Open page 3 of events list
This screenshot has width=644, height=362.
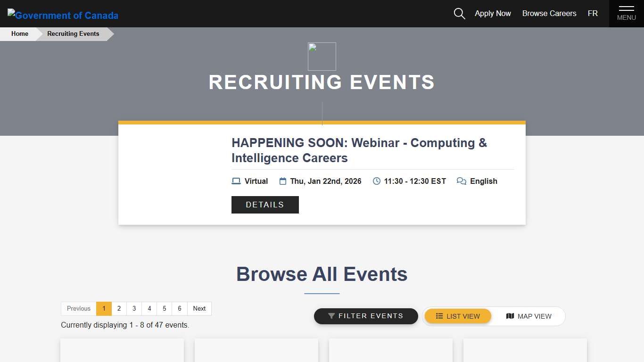coord(134,308)
